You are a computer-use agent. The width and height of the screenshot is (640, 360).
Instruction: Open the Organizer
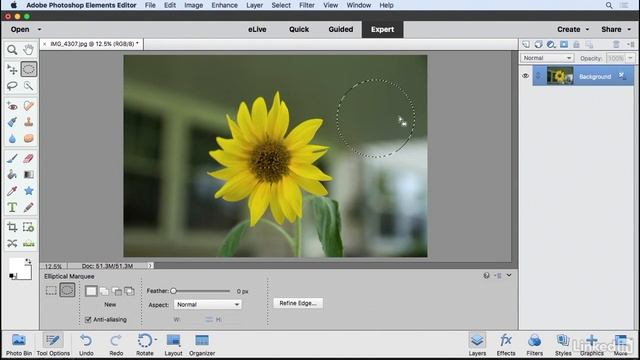pos(202,345)
